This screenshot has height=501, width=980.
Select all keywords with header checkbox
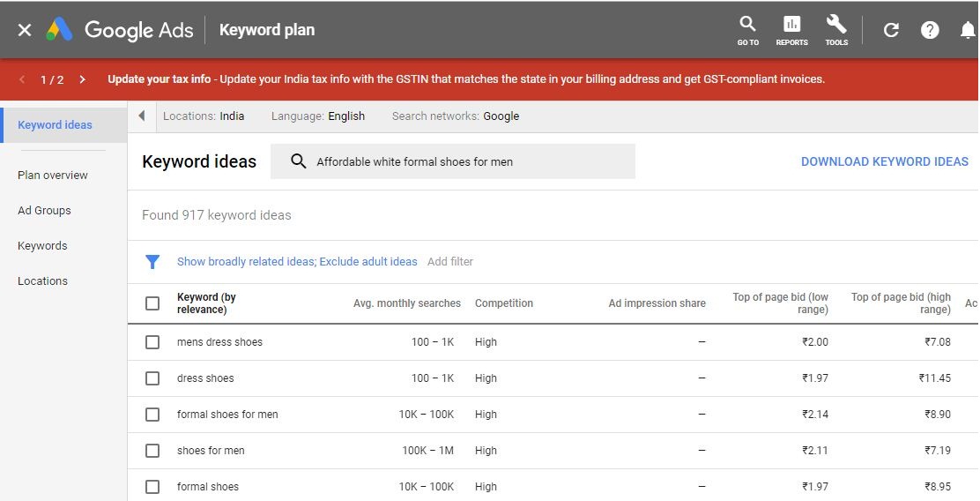(x=152, y=303)
